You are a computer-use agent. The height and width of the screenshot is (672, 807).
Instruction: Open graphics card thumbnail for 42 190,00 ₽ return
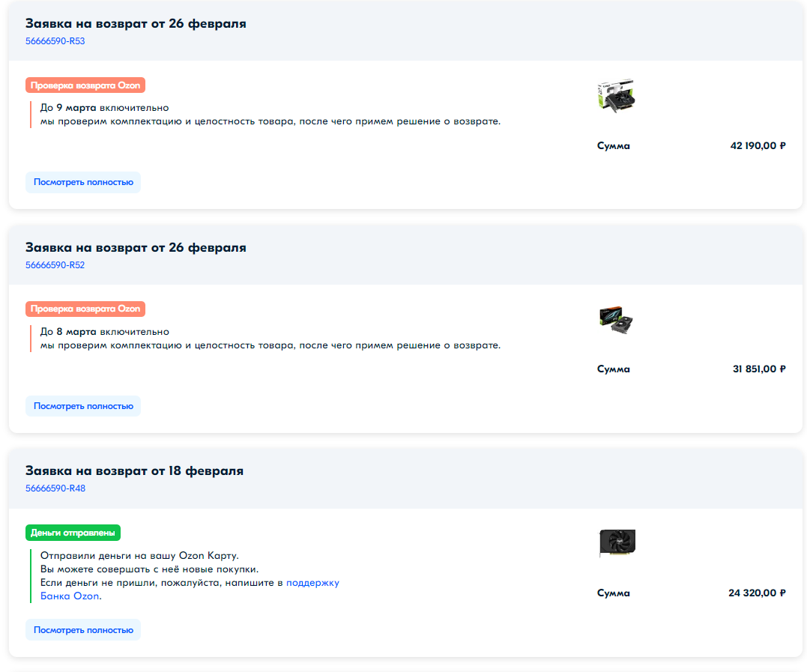616,96
